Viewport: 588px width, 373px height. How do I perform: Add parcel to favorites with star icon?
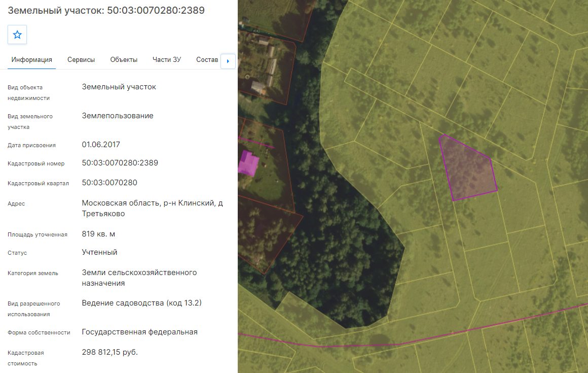[17, 35]
